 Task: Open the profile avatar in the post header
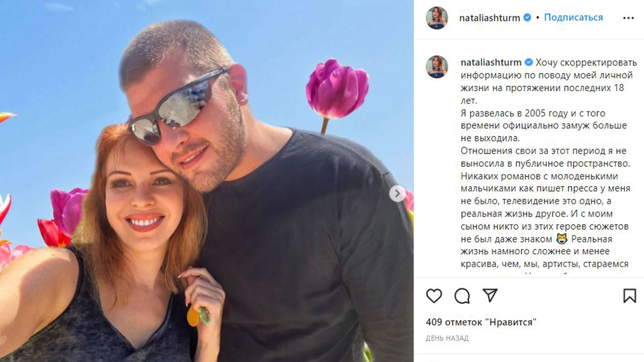437,18
